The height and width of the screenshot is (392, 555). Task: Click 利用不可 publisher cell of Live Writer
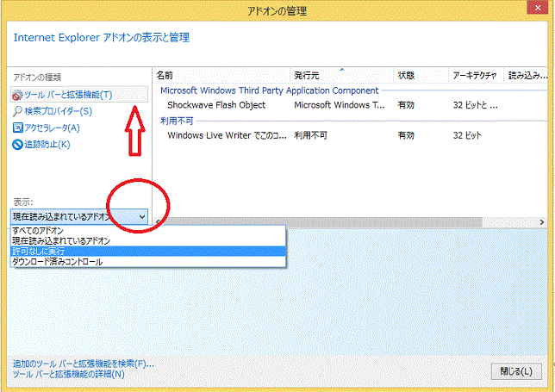click(x=310, y=135)
